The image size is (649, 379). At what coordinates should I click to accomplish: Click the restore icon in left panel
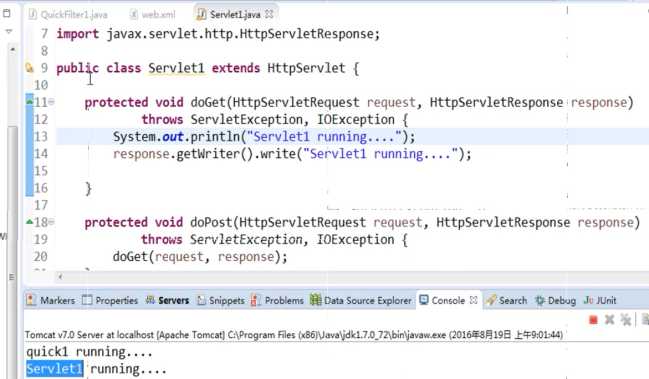(7, 13)
